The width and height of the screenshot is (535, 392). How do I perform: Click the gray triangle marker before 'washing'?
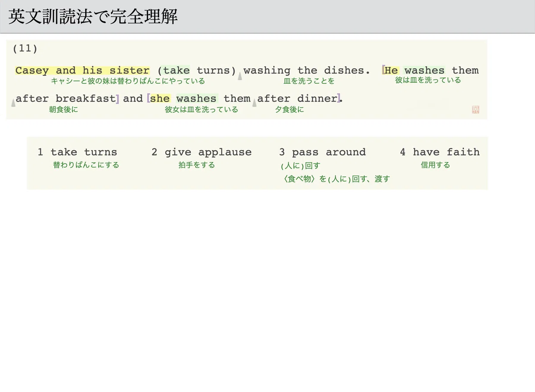point(239,76)
